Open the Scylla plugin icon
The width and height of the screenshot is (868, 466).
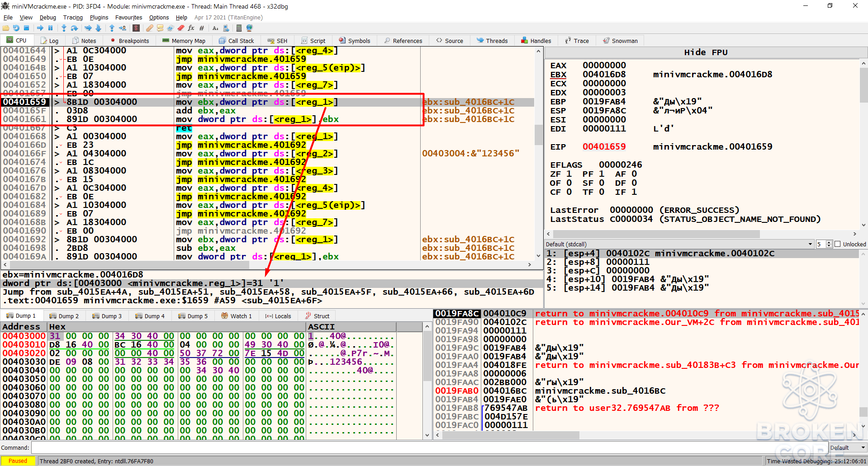[x=136, y=28]
